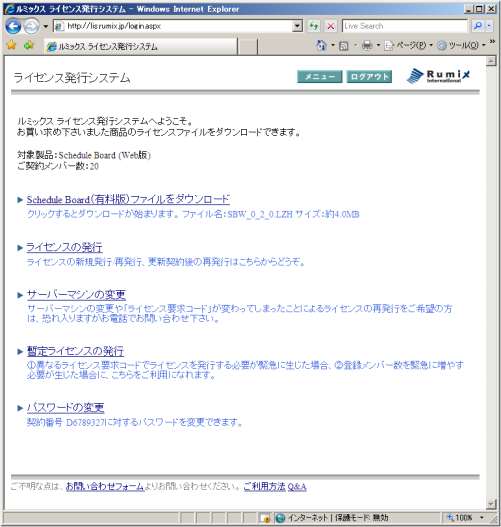Screen dimensions: 501x527
Task: Click the Rumix International logo
Action: [x=438, y=76]
